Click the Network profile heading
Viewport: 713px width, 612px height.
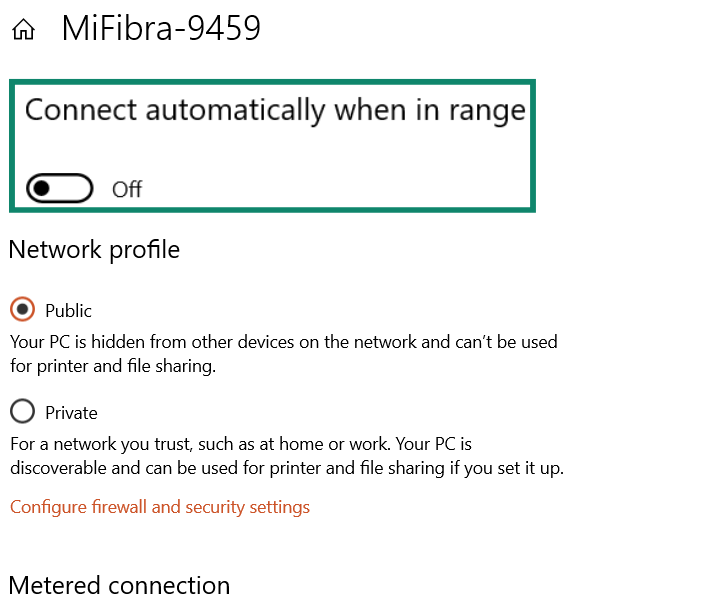(x=94, y=249)
